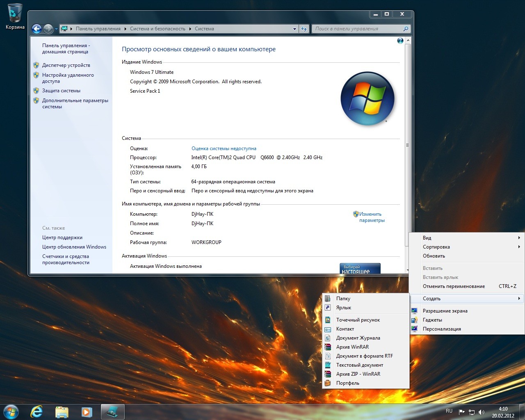Choose Документ в формате RTF

(x=366, y=356)
